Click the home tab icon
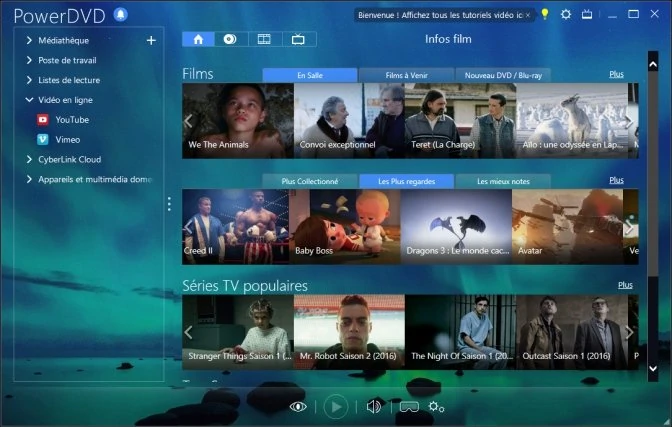This screenshot has height=427, width=672. coord(198,39)
